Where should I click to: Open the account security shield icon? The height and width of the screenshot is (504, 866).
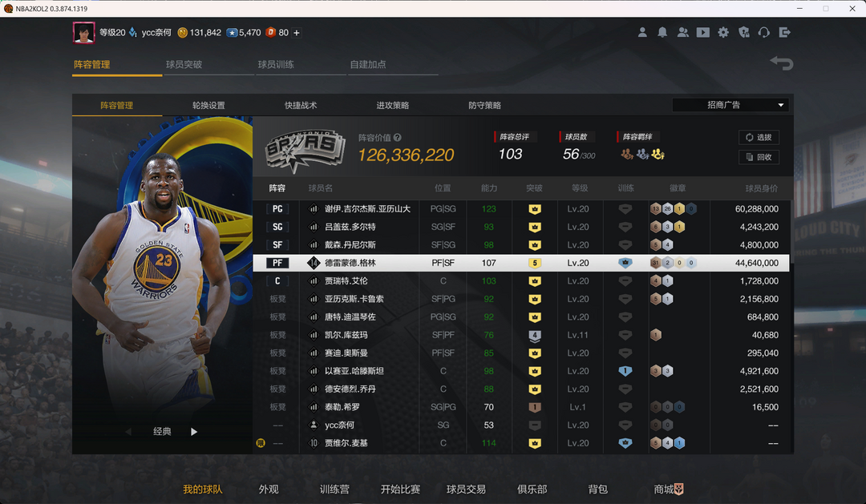pos(744,33)
